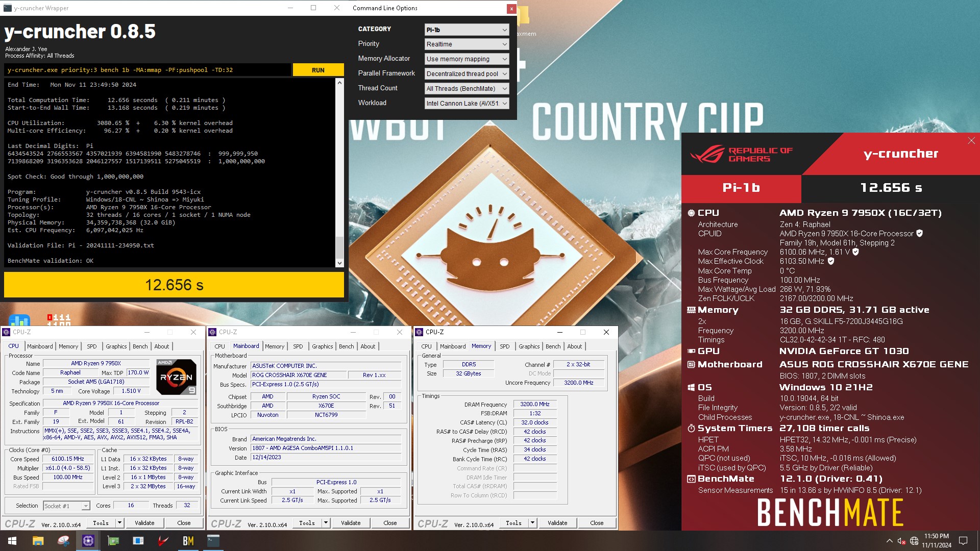Viewport: 980px width, 551px height.
Task: Open Memory tab in middle CPU-Z window
Action: [x=275, y=346]
